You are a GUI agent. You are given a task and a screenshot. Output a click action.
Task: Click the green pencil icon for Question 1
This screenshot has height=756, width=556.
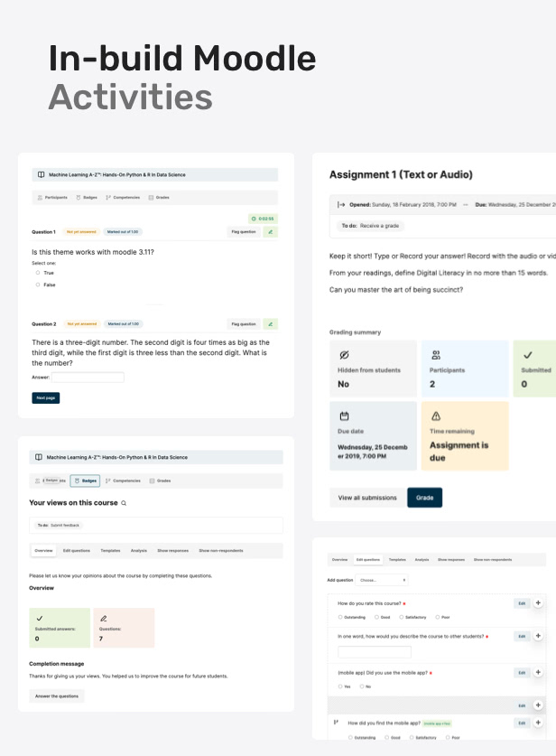click(x=270, y=232)
